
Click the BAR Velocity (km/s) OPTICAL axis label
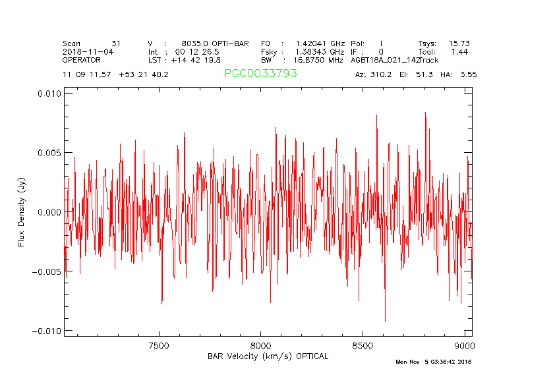[x=268, y=356]
